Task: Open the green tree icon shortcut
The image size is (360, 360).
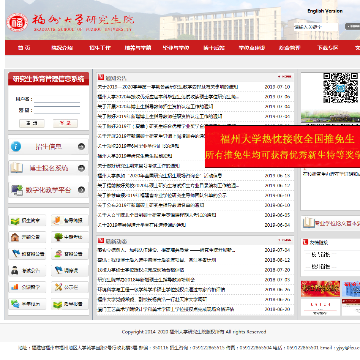Action: click(70, 237)
